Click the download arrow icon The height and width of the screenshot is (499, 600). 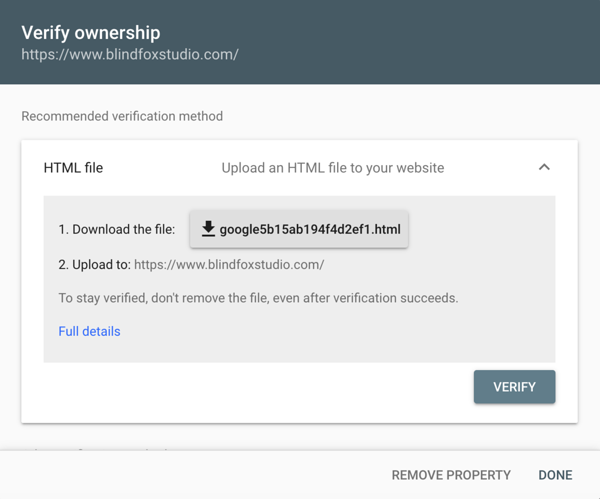(x=208, y=229)
